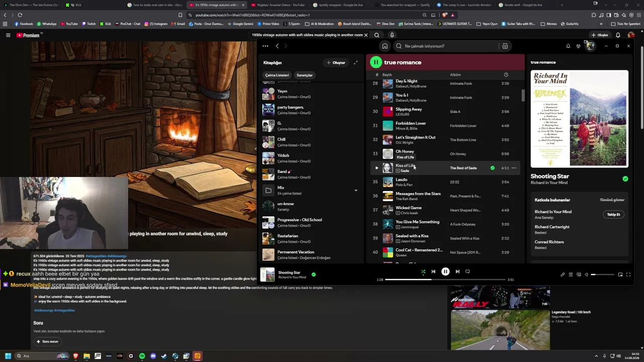
Task: Filter library by Çalma Listeleri
Action: click(x=277, y=75)
